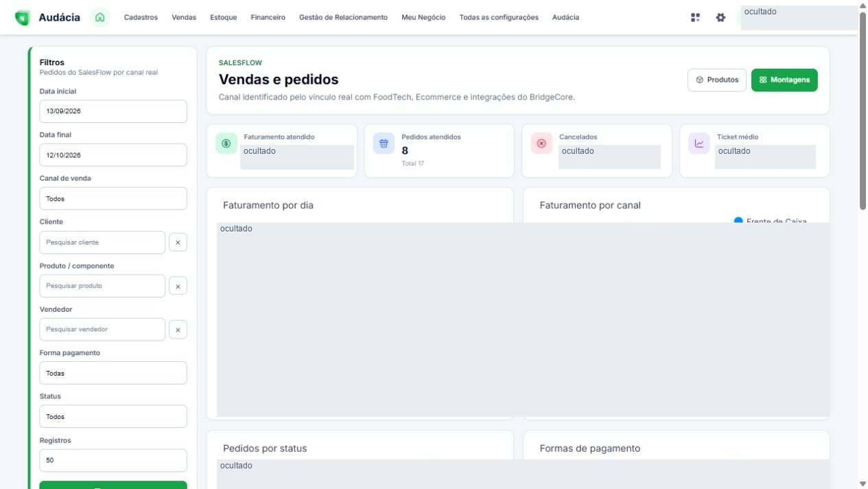Screen dimensions: 868x489
Task: Click the Data inicial date field
Action: click(x=113, y=111)
